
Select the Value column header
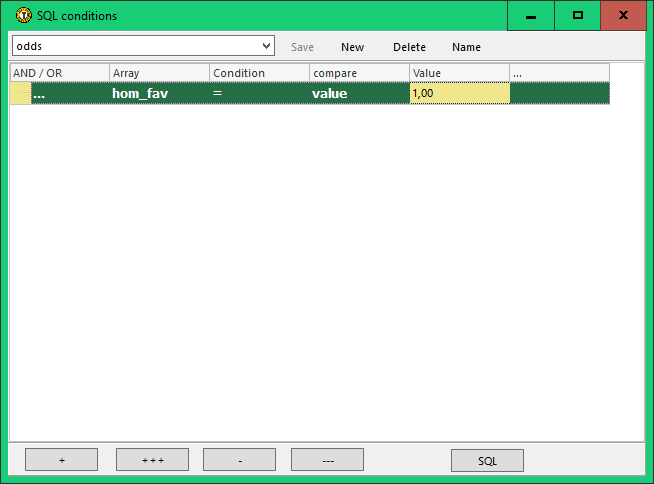pyautogui.click(x=459, y=73)
